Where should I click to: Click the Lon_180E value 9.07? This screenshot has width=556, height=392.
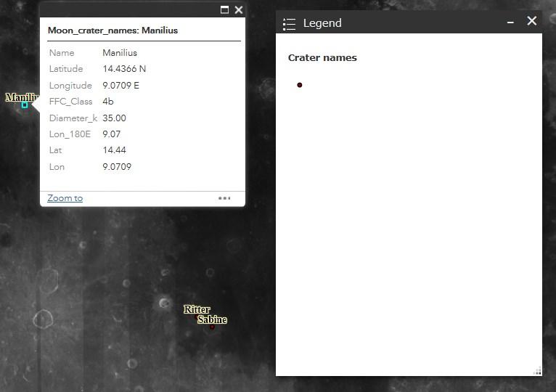click(112, 134)
